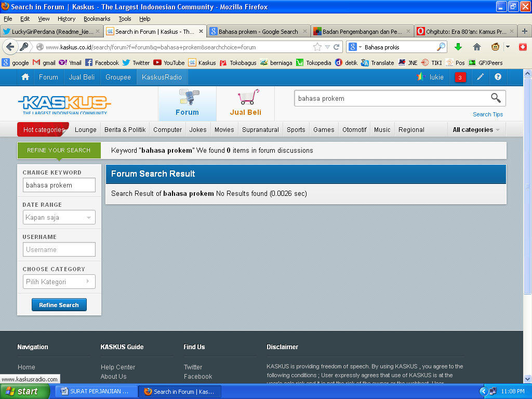Expand hidden system tray icons arrow

point(484,391)
